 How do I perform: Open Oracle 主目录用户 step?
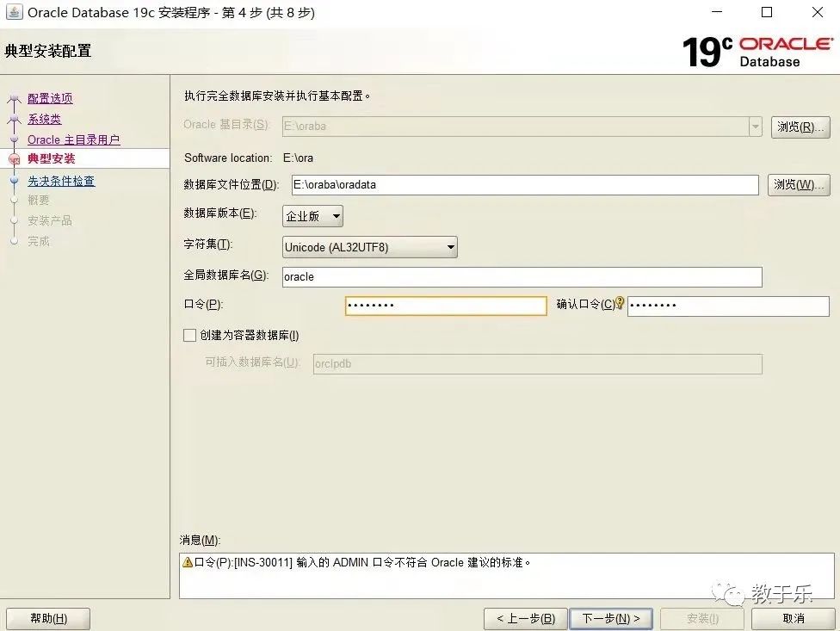pyautogui.click(x=74, y=139)
